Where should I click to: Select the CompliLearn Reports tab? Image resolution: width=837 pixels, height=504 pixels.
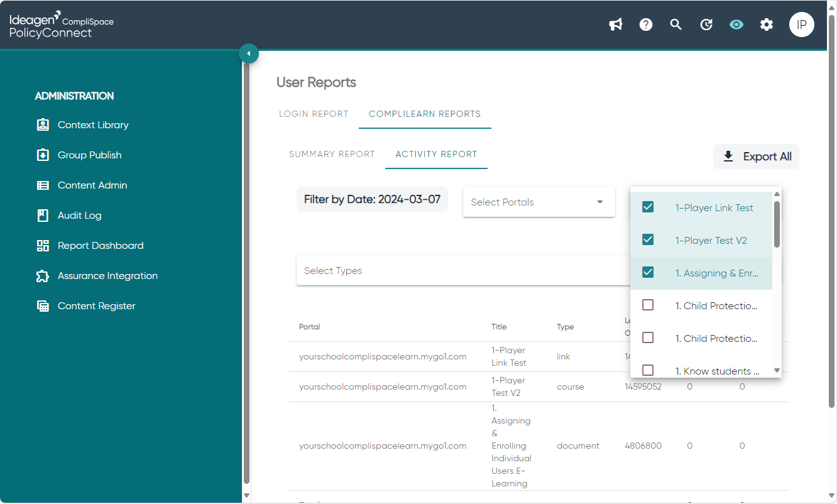(x=425, y=114)
